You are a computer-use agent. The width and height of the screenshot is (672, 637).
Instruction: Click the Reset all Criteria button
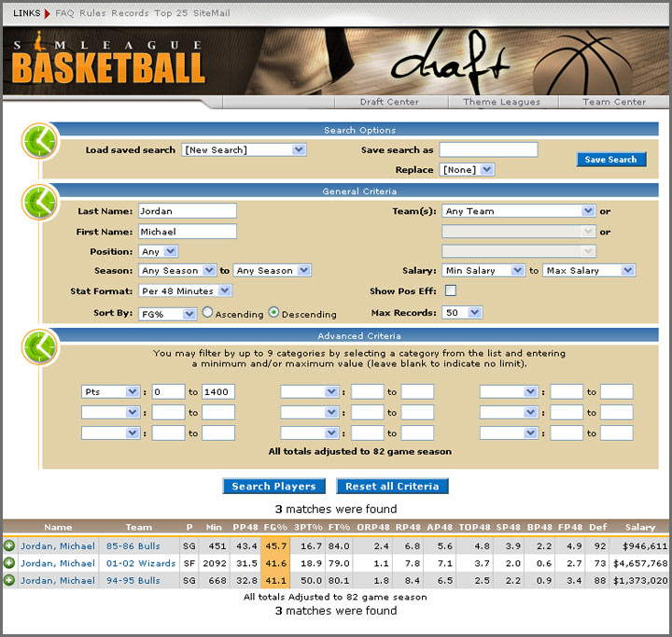pyautogui.click(x=391, y=486)
